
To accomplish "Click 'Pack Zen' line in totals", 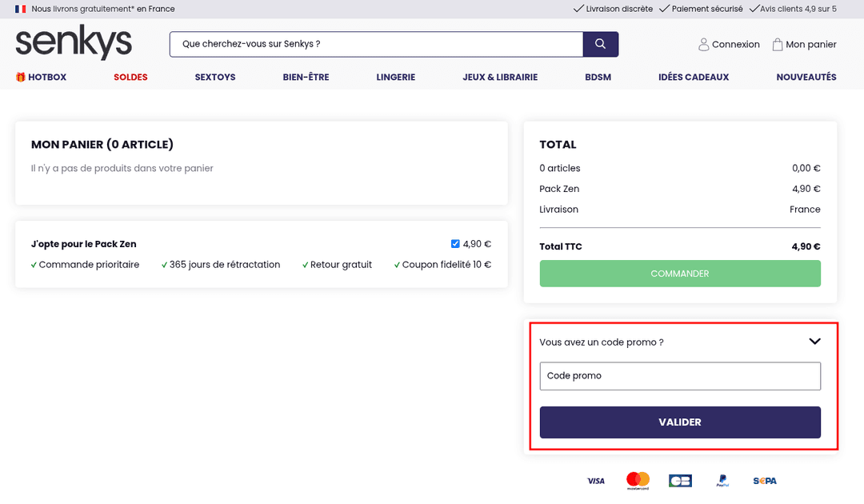I will coord(559,189).
